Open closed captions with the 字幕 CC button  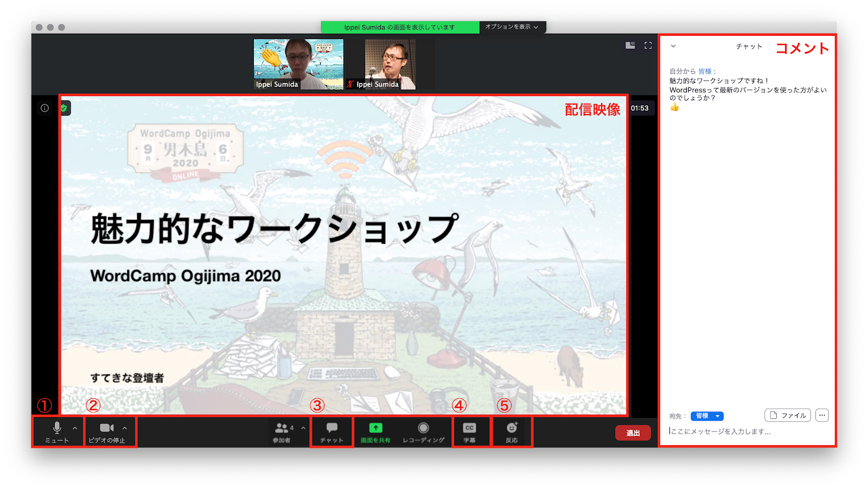[470, 433]
